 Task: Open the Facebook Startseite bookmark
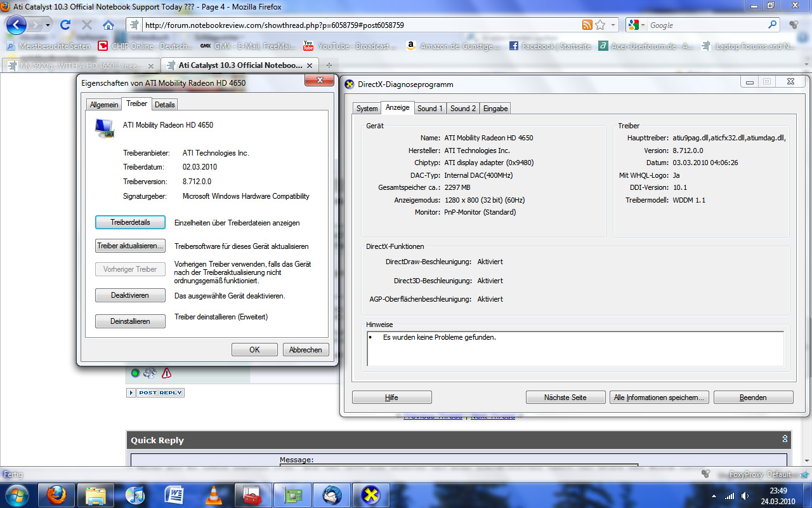tap(550, 46)
